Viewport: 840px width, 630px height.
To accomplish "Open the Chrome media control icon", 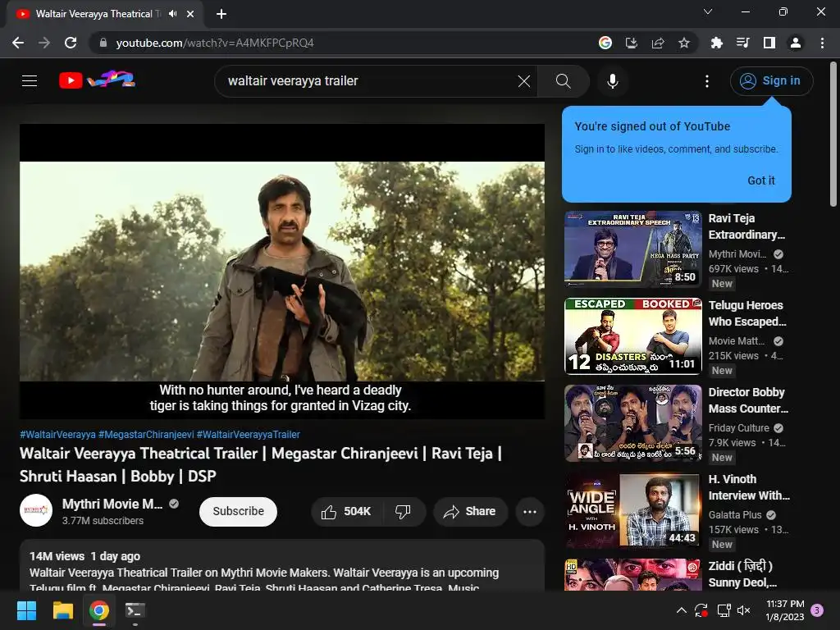I will tap(742, 43).
